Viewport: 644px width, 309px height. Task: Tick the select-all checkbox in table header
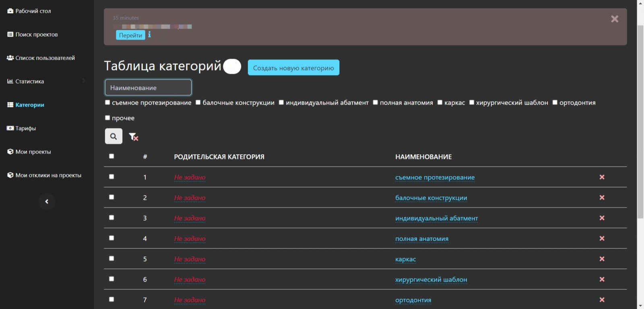[111, 156]
